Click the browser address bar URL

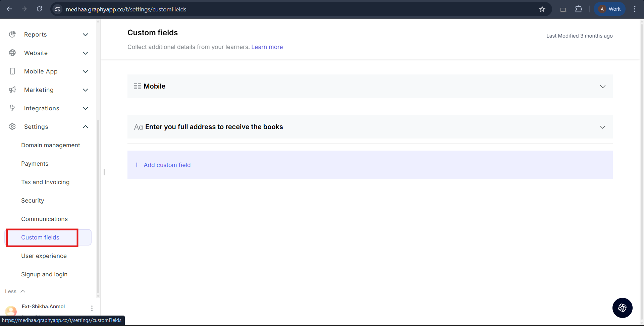pyautogui.click(x=126, y=9)
